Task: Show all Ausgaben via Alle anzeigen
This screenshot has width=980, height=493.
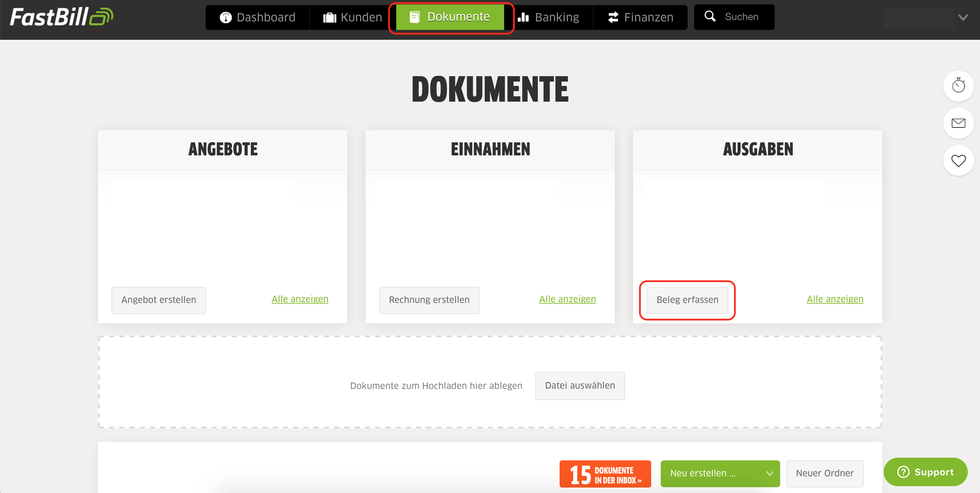Action: (x=835, y=299)
